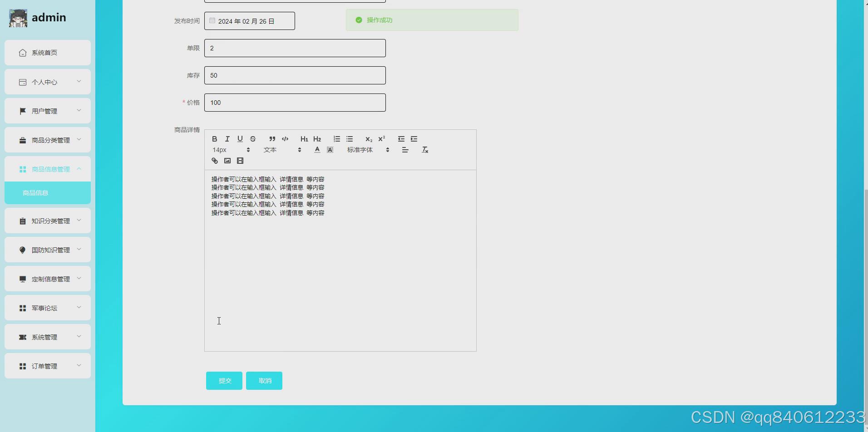Toggle underline formatting in editor
The width and height of the screenshot is (868, 432).
point(240,139)
